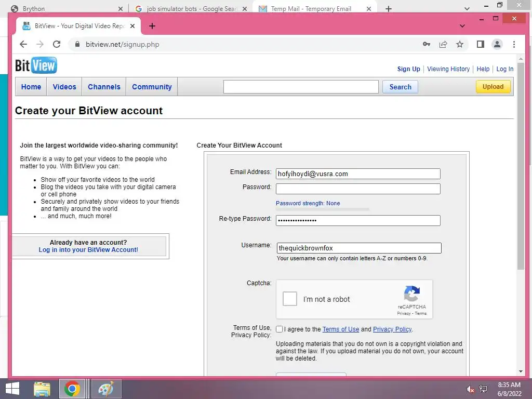Click the password strength meter bar
532x399 pixels.
coord(322,210)
